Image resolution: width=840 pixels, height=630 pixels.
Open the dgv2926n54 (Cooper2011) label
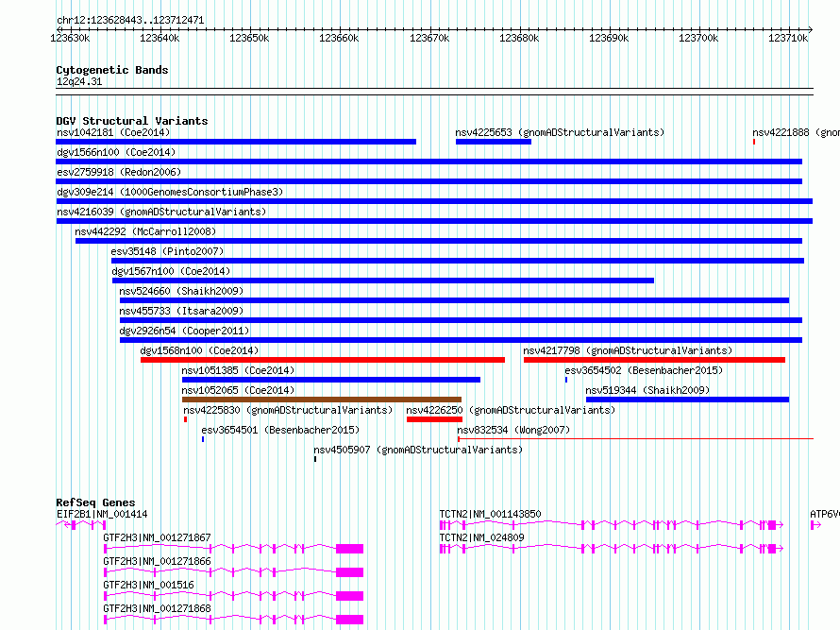click(x=184, y=331)
